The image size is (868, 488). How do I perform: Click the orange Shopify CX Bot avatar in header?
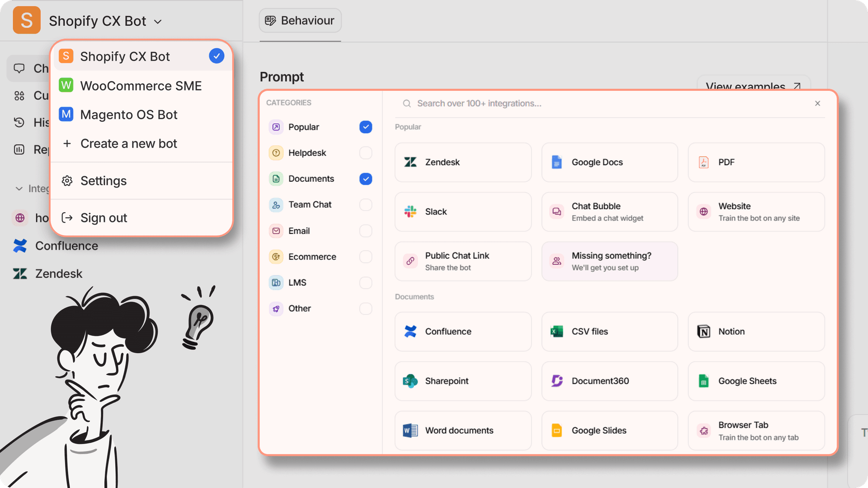[27, 20]
